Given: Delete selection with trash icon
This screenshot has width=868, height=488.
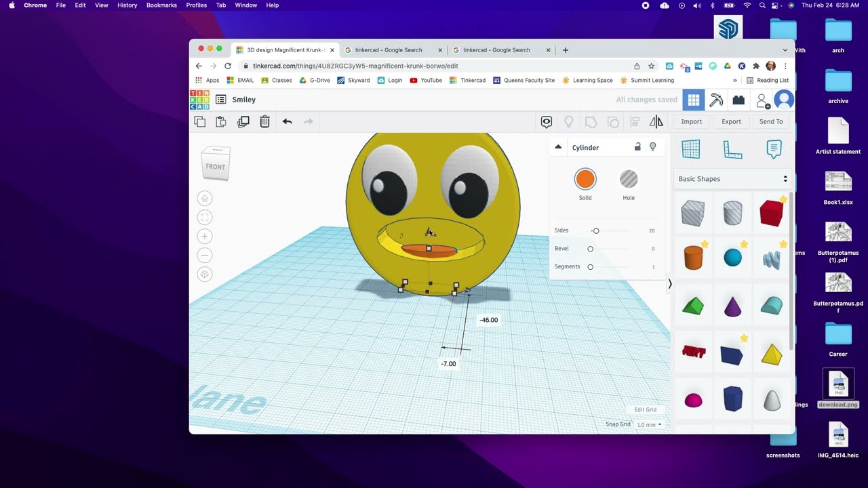Looking at the screenshot, I should pos(265,121).
